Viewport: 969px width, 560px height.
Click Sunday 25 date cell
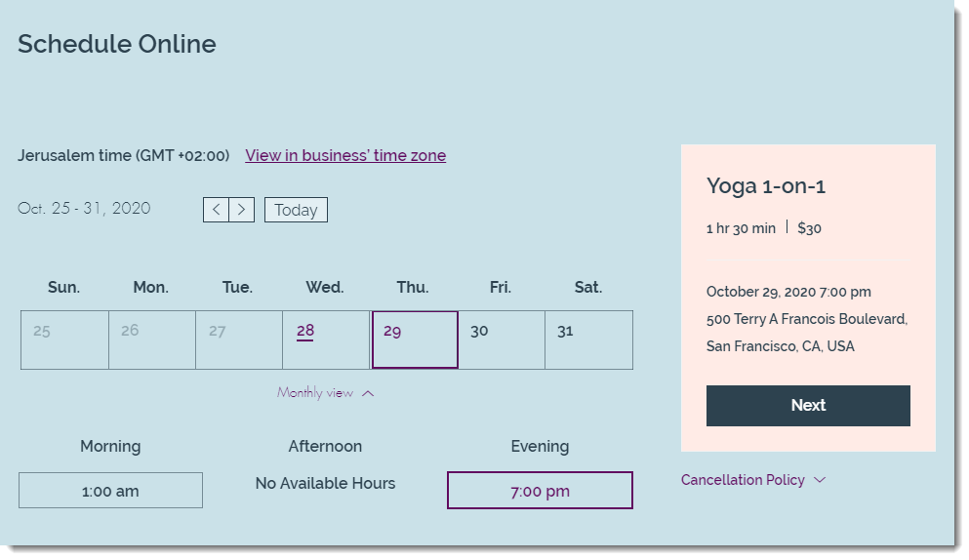64,340
